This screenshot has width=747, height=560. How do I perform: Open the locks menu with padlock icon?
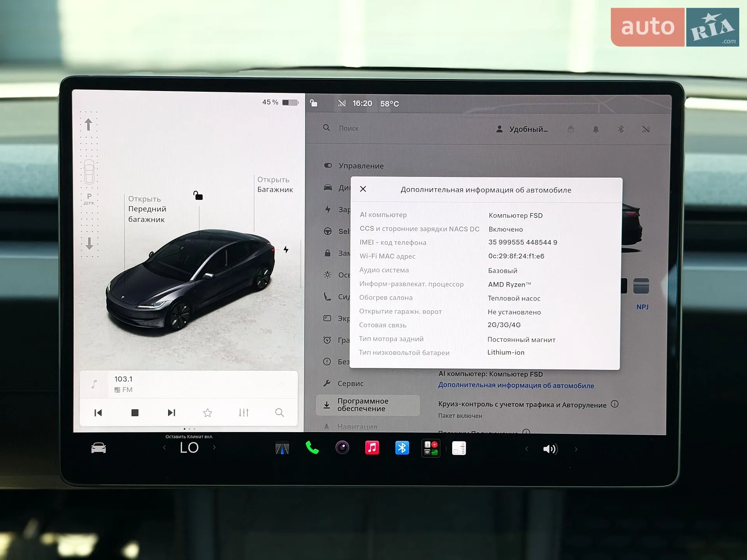pyautogui.click(x=328, y=253)
